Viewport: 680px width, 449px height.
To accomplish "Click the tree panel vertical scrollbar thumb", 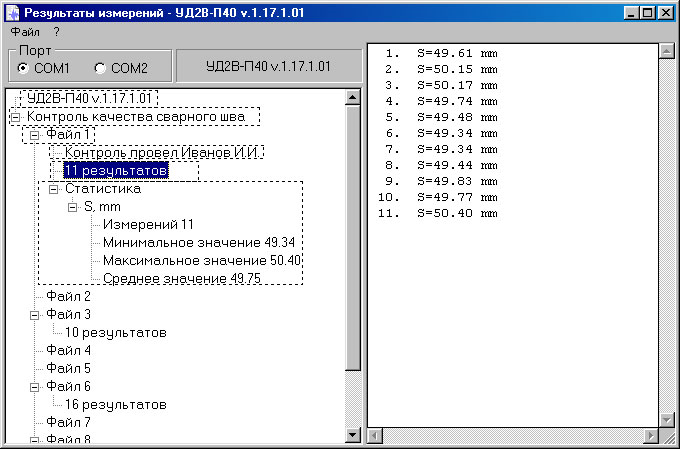I will pos(353,238).
